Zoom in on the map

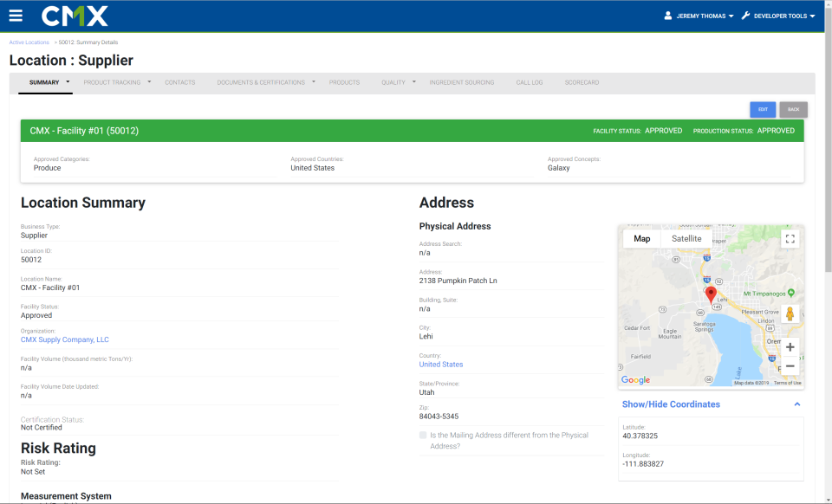(790, 346)
